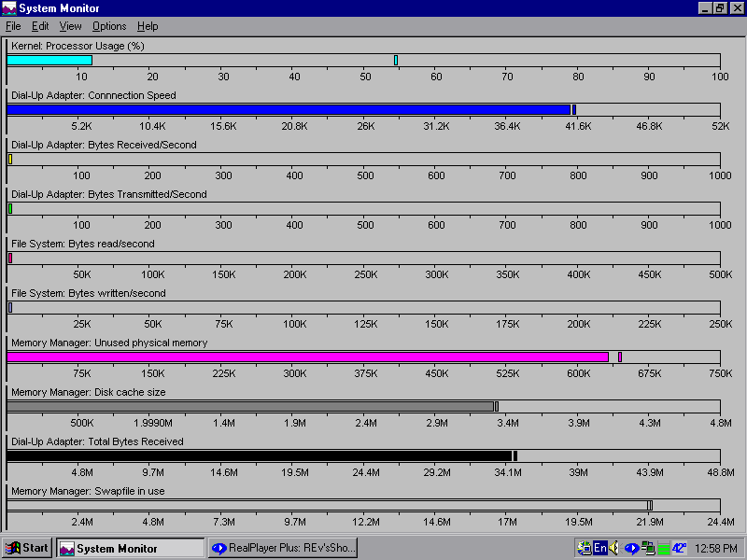Click the 42° temperature tray icon

(679, 548)
